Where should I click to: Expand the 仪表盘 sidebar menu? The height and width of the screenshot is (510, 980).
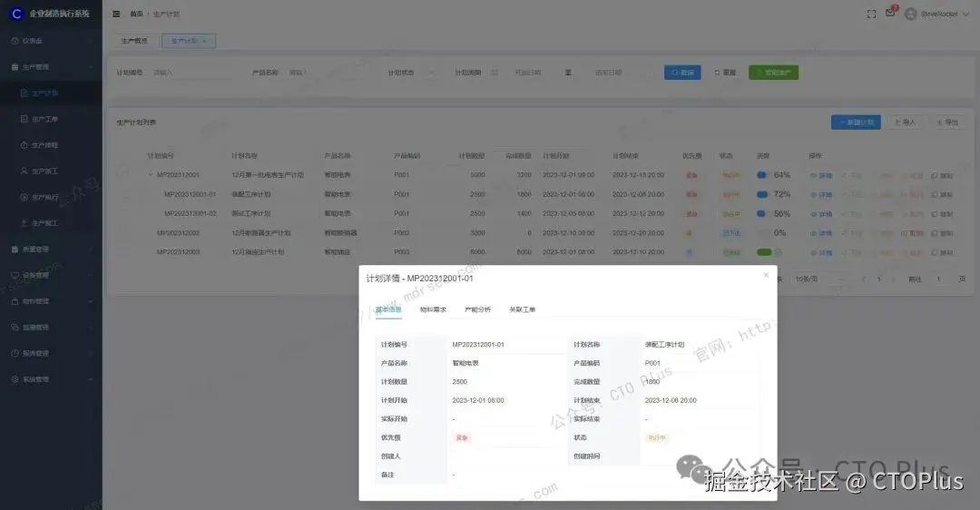click(51, 41)
